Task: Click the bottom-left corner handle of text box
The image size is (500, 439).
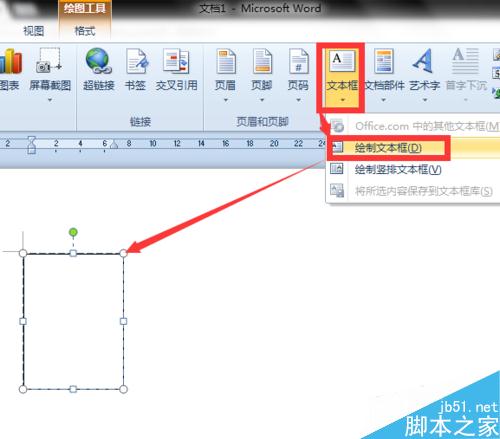Action: pos(23,389)
